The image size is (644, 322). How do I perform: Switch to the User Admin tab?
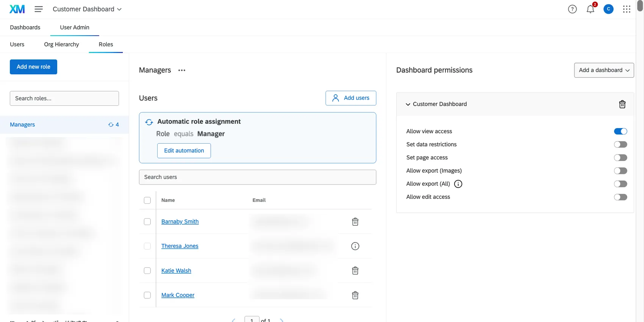[75, 27]
